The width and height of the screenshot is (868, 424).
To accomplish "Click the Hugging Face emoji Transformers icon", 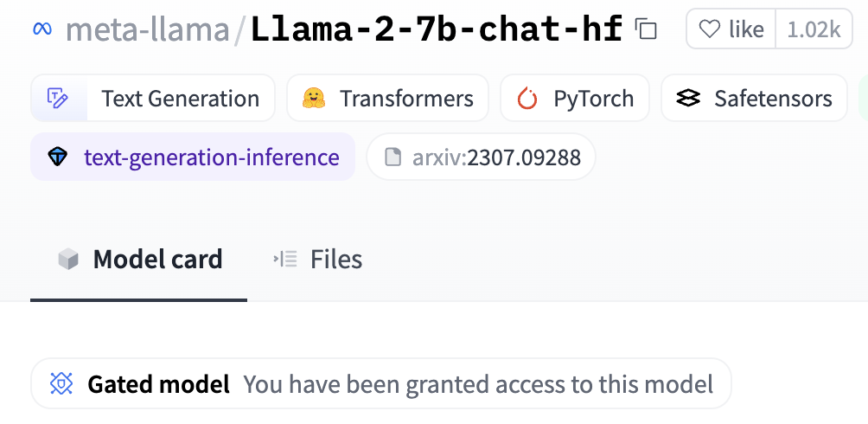I will pyautogui.click(x=313, y=98).
